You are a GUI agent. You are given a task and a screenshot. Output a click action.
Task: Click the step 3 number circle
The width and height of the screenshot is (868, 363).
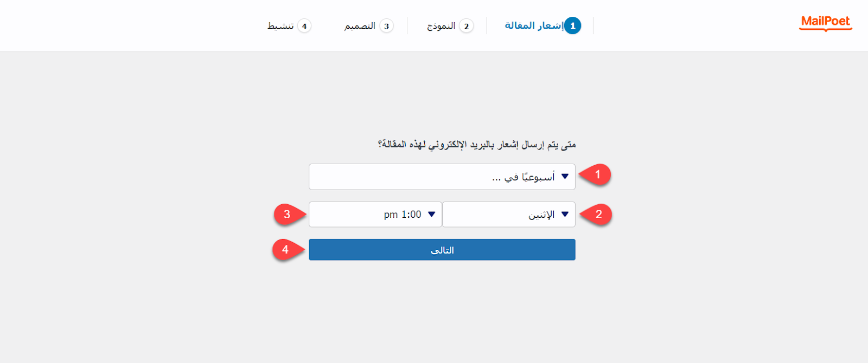(386, 26)
